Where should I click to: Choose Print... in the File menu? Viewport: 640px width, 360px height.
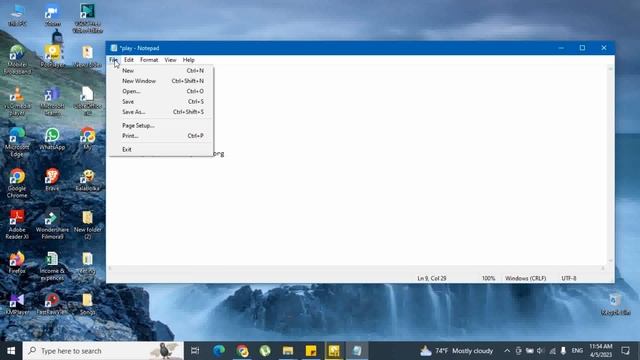pos(161,136)
